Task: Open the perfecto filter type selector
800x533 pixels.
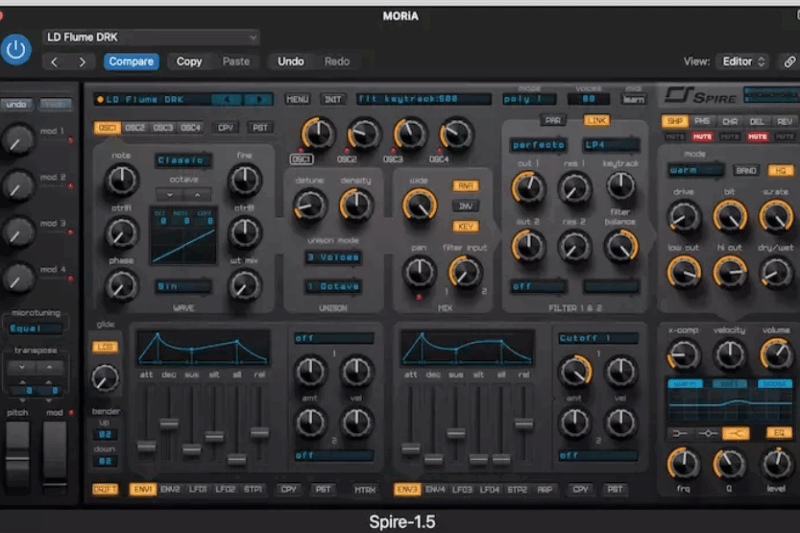Action: (x=539, y=145)
